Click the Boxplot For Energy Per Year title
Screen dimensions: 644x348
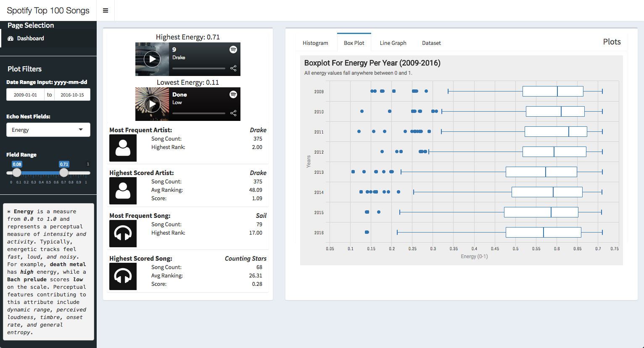(x=372, y=63)
